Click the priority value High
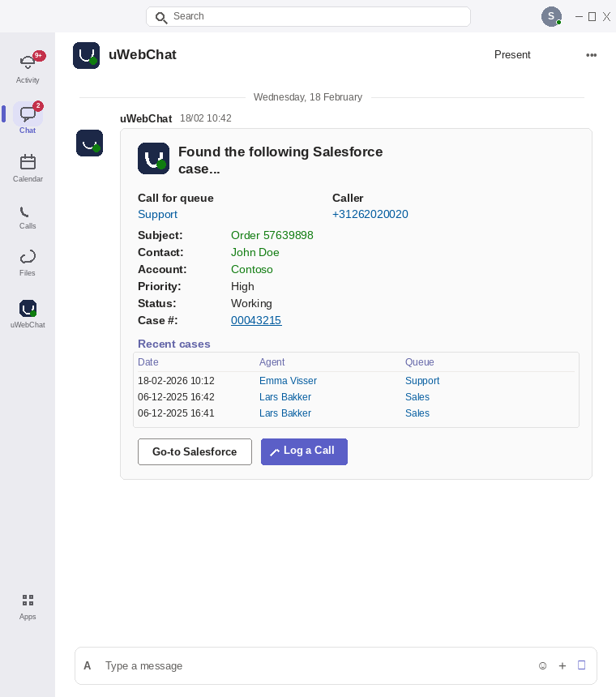Screen dimensions: 616x697 (x=242, y=286)
